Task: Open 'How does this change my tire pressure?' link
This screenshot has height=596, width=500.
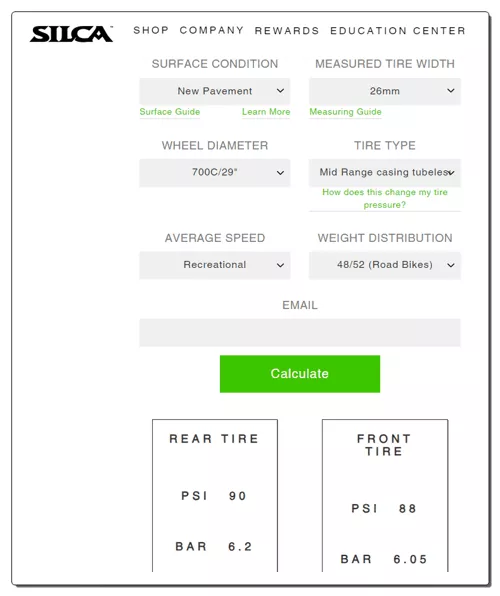Action: click(385, 198)
